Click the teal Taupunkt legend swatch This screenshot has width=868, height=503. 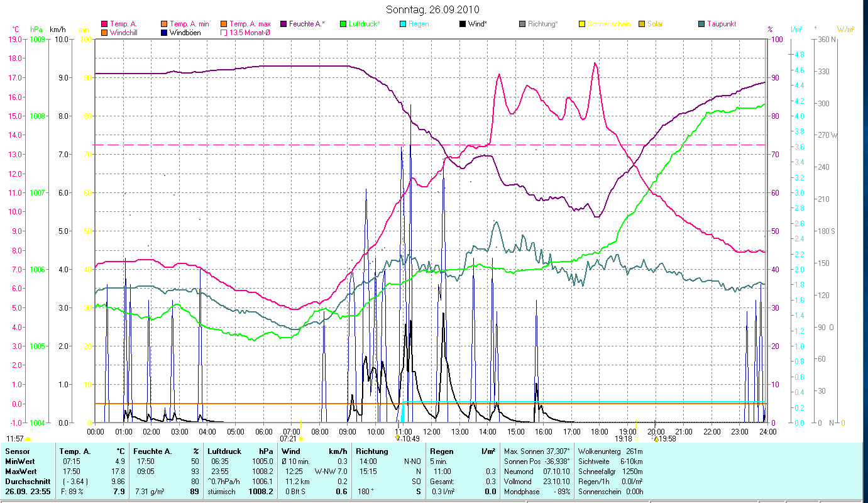(x=701, y=24)
